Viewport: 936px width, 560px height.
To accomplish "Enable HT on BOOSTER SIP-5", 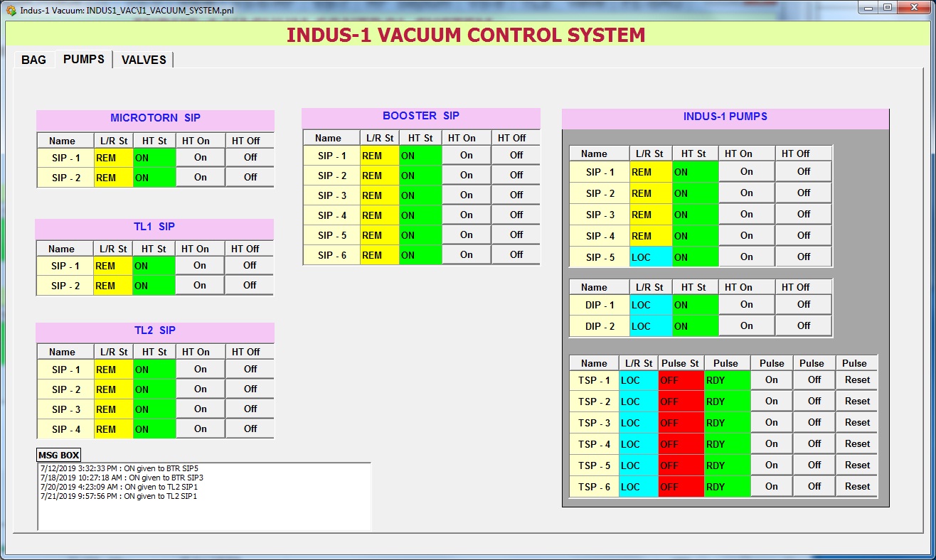I will [x=466, y=235].
